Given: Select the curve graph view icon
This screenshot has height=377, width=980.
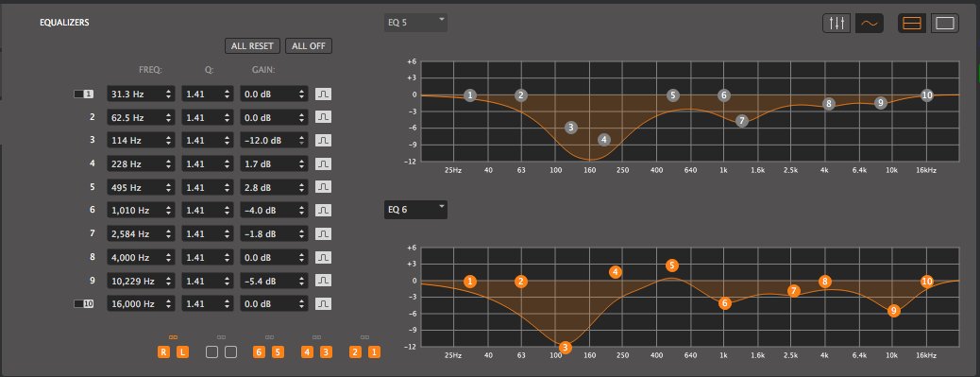Looking at the screenshot, I should click(x=870, y=23).
